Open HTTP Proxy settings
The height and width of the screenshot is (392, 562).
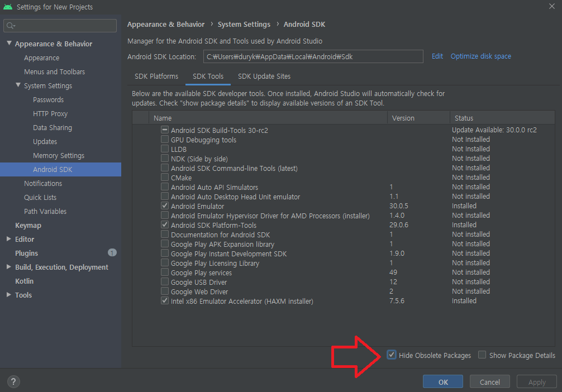[50, 113]
